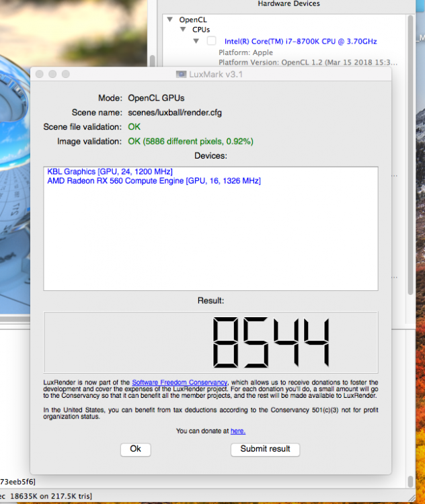Image resolution: width=425 pixels, height=504 pixels.
Task: Select the KBL Graphics device entry
Action: (110, 171)
